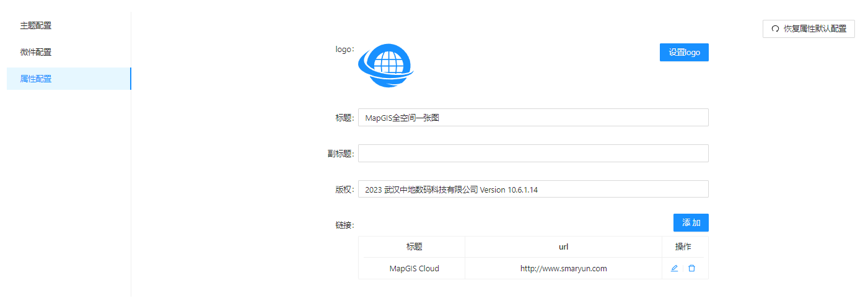Focus the 版权 input field
This screenshot has width=868, height=301.
pyautogui.click(x=533, y=190)
